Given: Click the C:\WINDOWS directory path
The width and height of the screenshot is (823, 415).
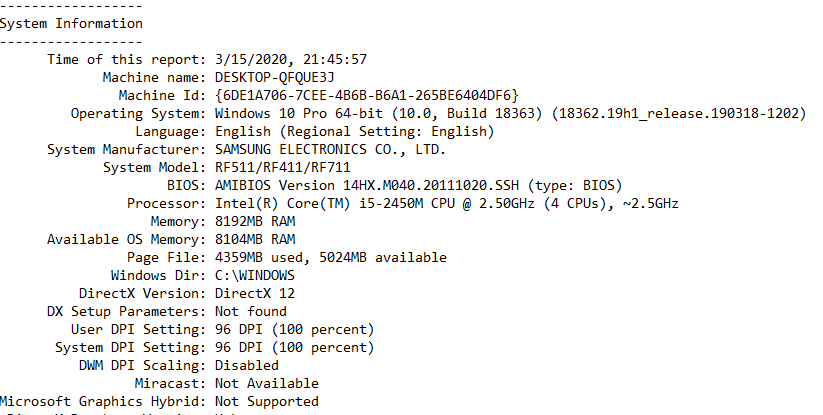Looking at the screenshot, I should [255, 275].
